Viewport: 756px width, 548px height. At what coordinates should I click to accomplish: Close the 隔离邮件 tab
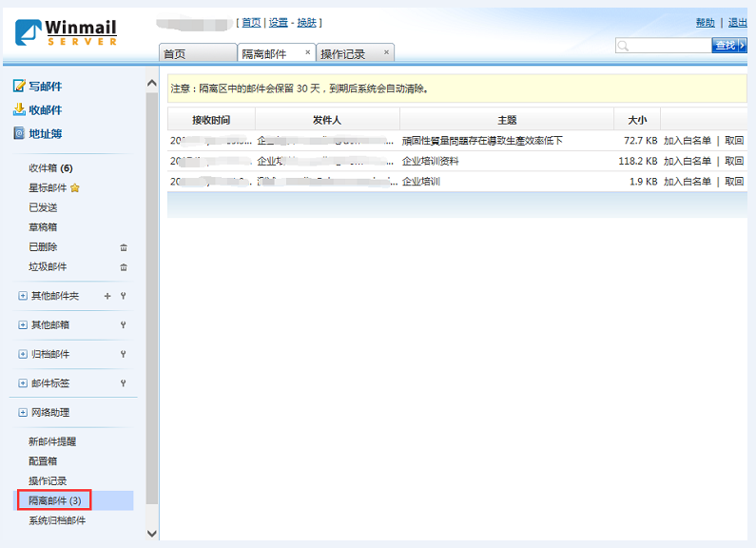click(x=307, y=52)
